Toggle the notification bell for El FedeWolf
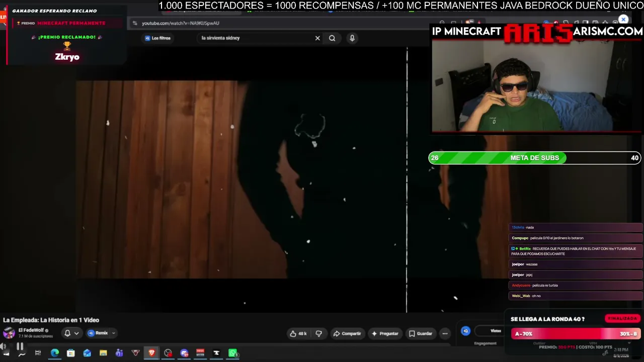This screenshot has width=644, height=362. click(x=67, y=333)
